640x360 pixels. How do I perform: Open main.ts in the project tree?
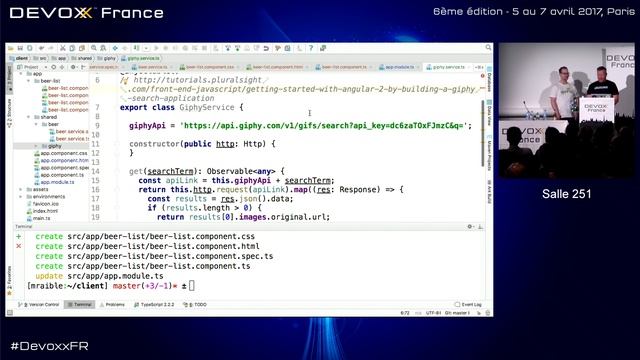(x=38, y=218)
